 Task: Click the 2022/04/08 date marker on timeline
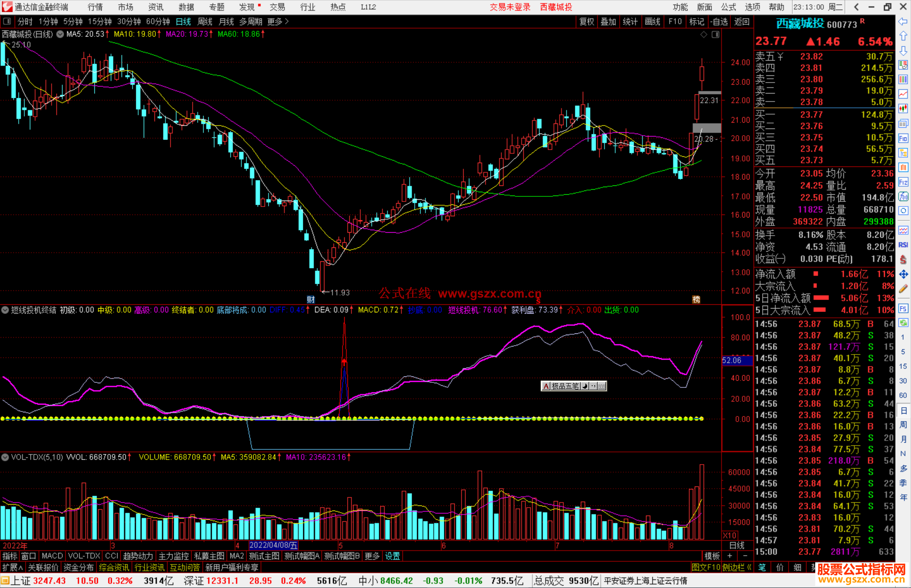273,545
